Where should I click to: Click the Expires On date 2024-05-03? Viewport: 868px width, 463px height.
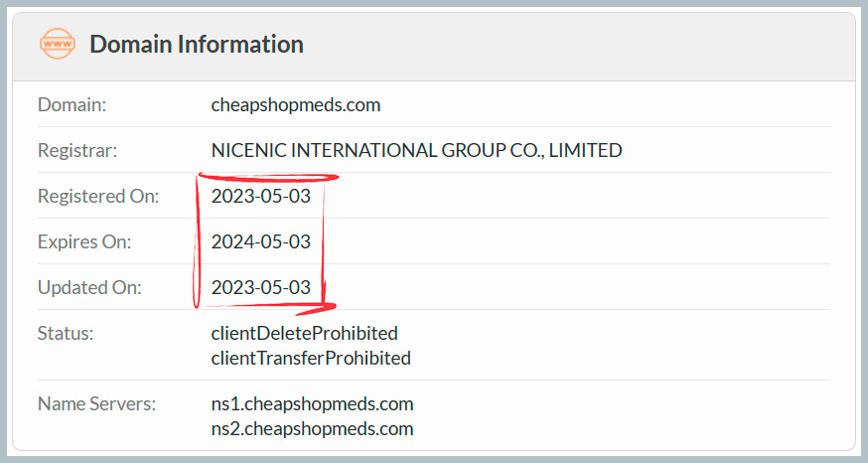tap(261, 241)
